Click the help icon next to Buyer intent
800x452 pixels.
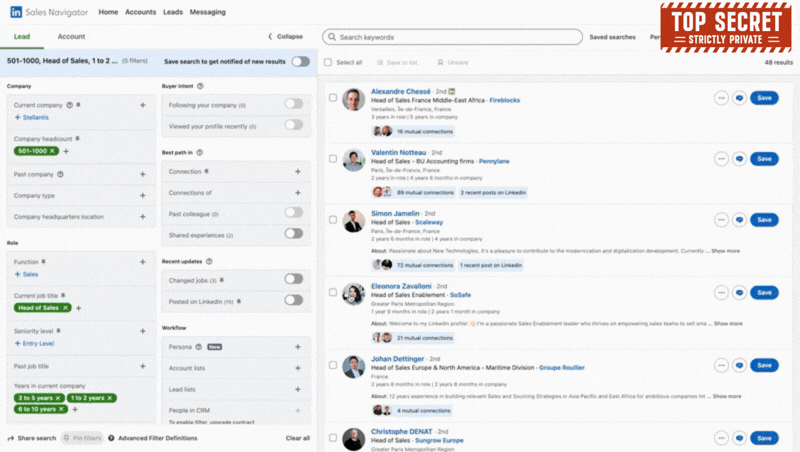[x=200, y=87]
